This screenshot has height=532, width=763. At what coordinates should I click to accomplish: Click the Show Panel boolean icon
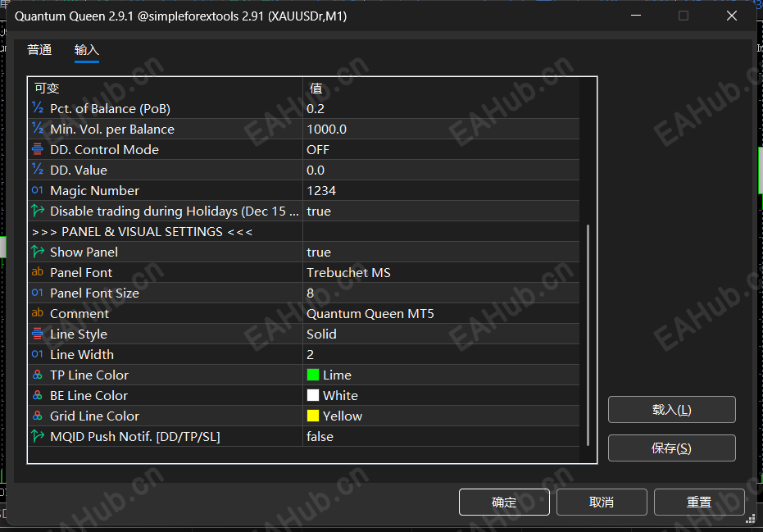pyautogui.click(x=38, y=252)
